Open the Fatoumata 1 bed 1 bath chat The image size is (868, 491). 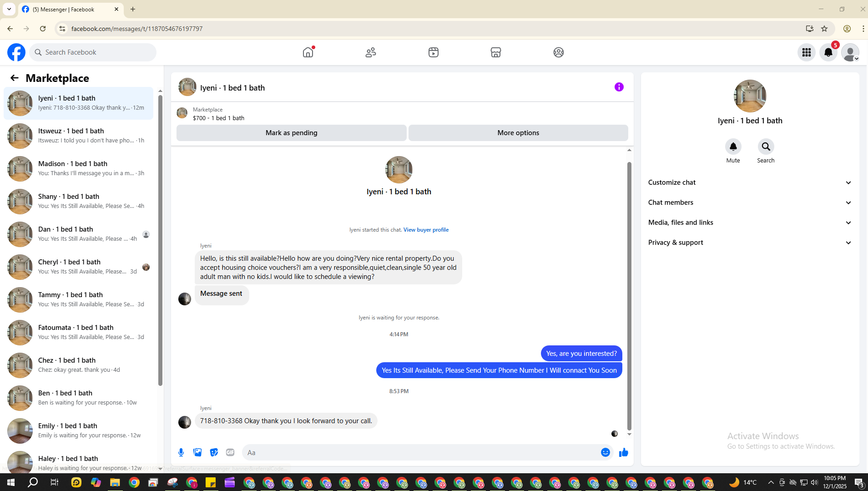coord(78,333)
